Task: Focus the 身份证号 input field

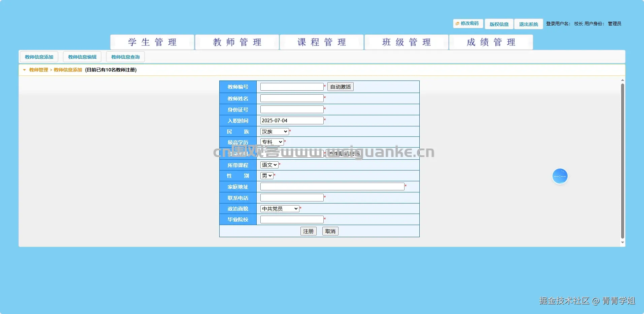Action: click(x=292, y=109)
